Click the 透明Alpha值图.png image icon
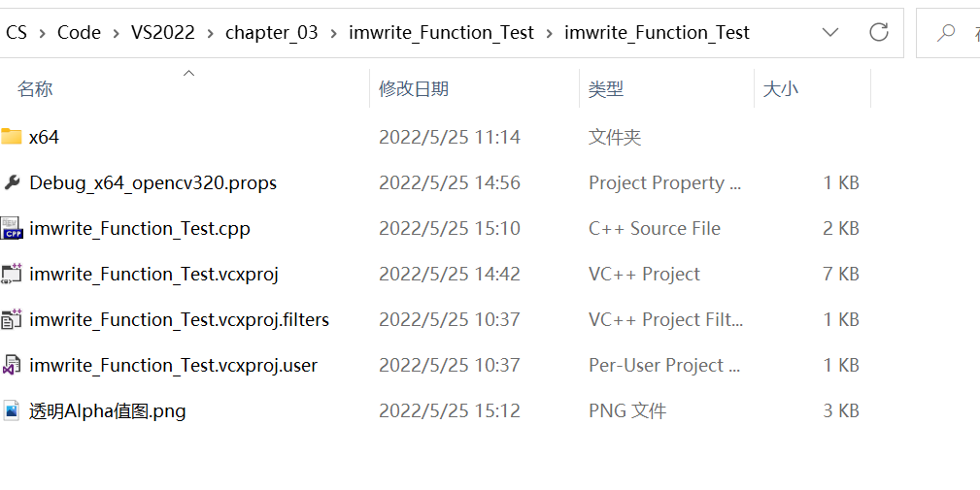 point(12,410)
